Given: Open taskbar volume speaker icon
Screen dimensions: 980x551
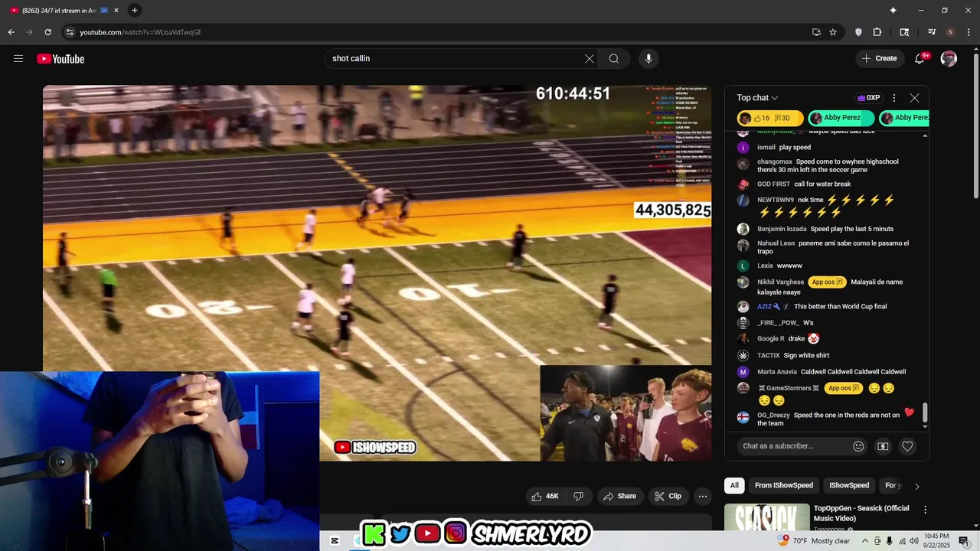Looking at the screenshot, I should coord(914,541).
